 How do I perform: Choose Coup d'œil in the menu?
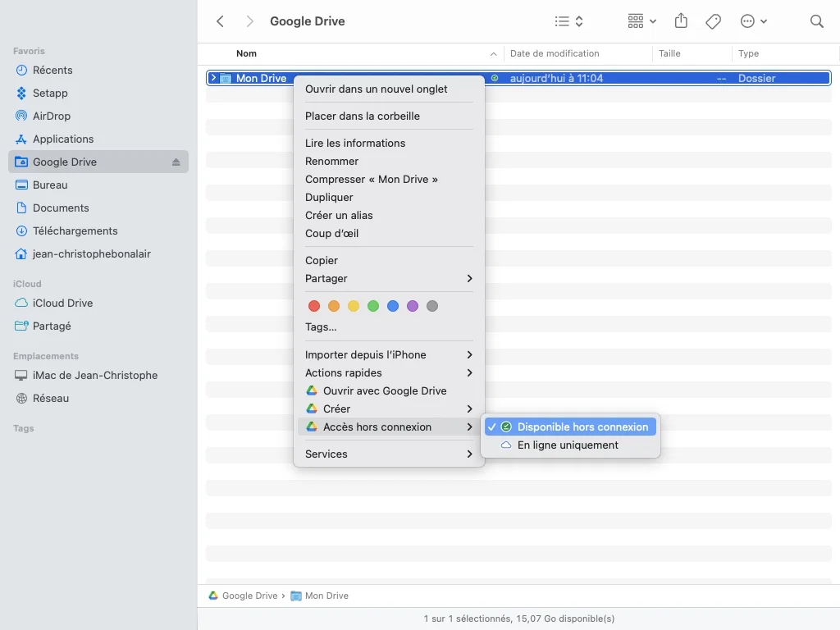tap(389, 234)
